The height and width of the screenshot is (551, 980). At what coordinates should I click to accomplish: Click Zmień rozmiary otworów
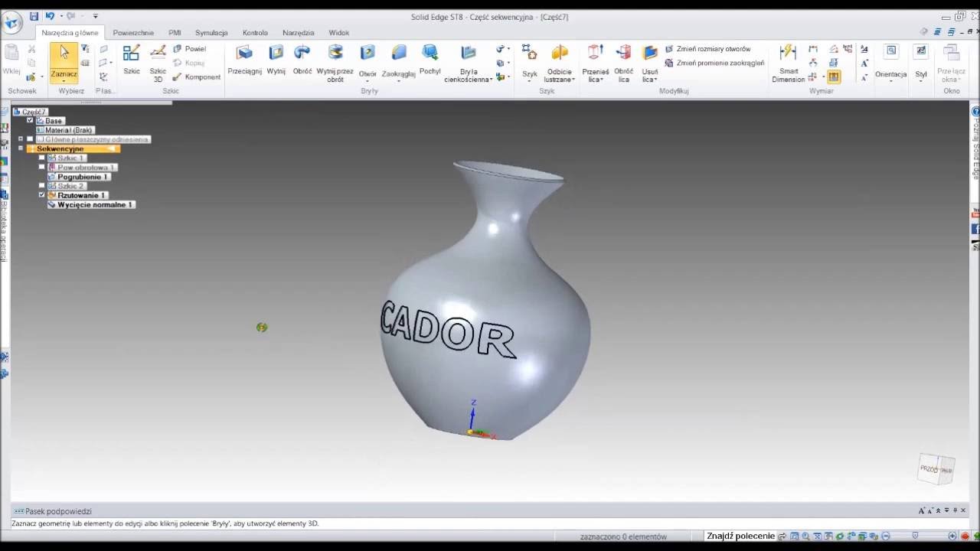pos(707,49)
